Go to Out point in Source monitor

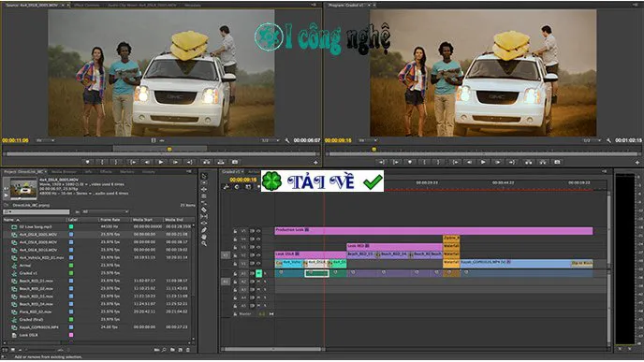pos(190,162)
